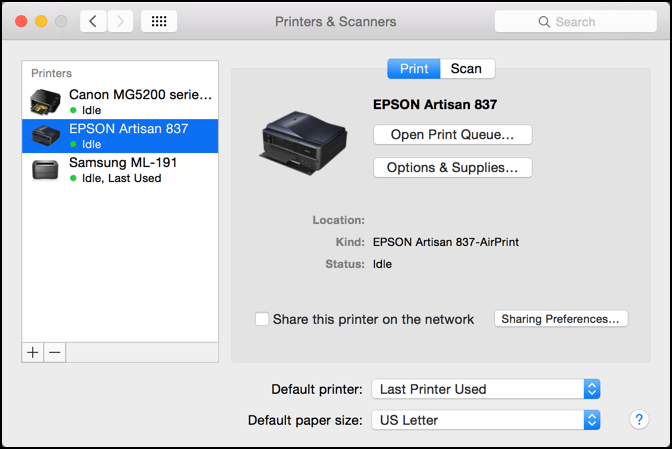
Task: Click the Canon MG5200 printer icon
Action: coord(45,102)
